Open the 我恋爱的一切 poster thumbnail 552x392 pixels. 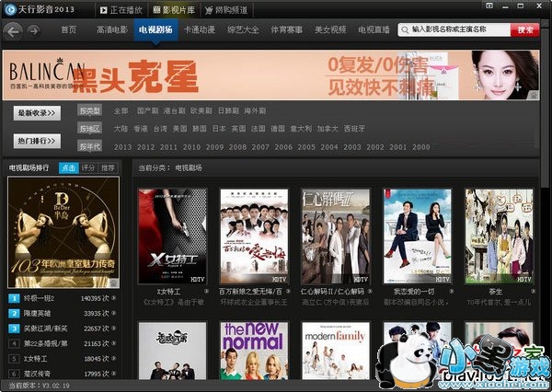[x=418, y=236]
